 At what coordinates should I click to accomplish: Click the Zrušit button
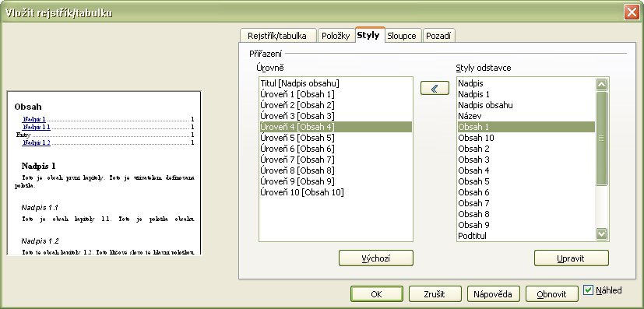pyautogui.click(x=435, y=293)
